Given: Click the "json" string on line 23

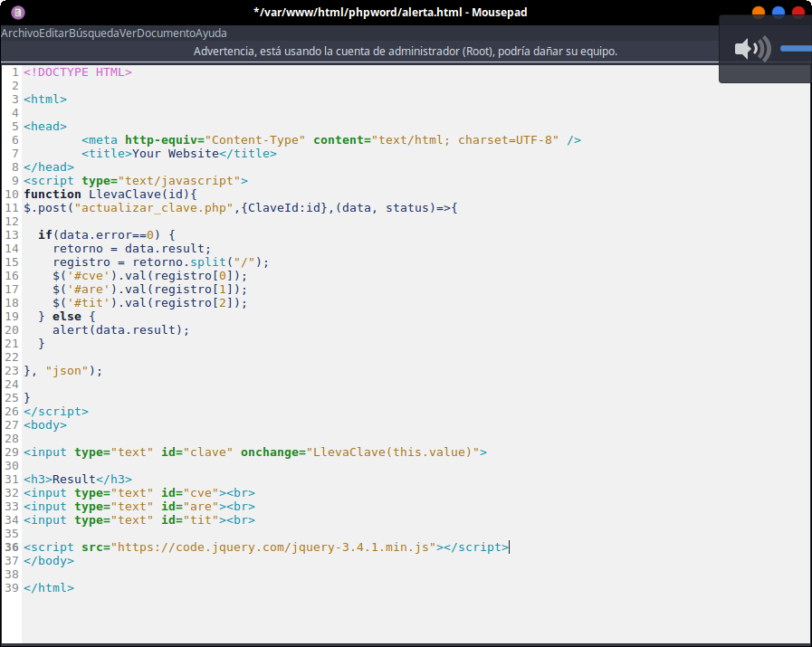Looking at the screenshot, I should coord(67,371).
